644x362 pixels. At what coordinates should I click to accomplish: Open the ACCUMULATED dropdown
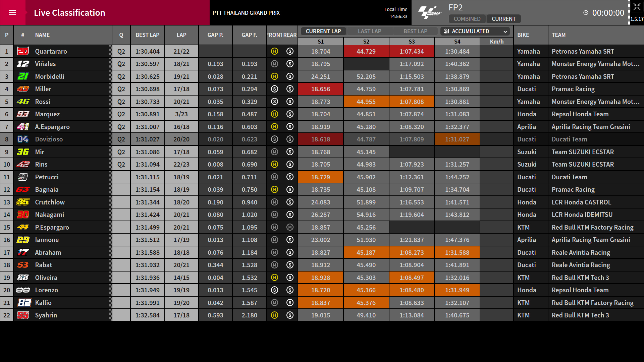click(475, 31)
